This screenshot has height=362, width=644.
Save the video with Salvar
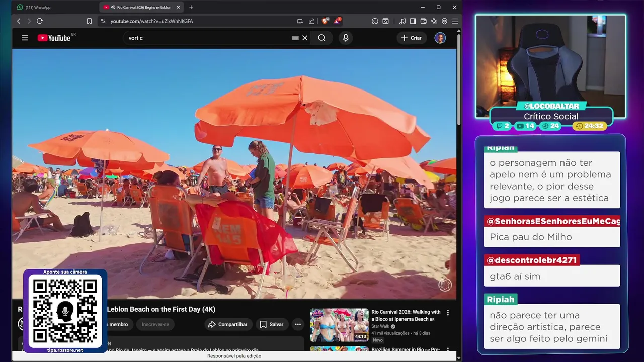(272, 324)
